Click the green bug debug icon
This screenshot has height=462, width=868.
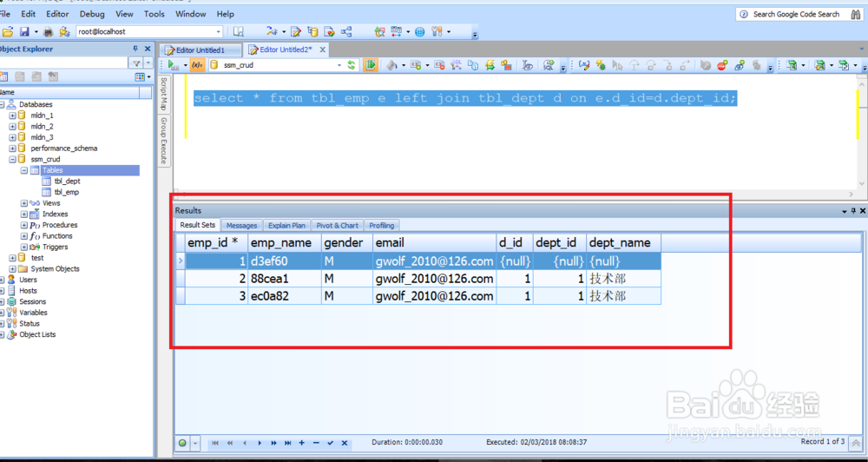(x=601, y=65)
